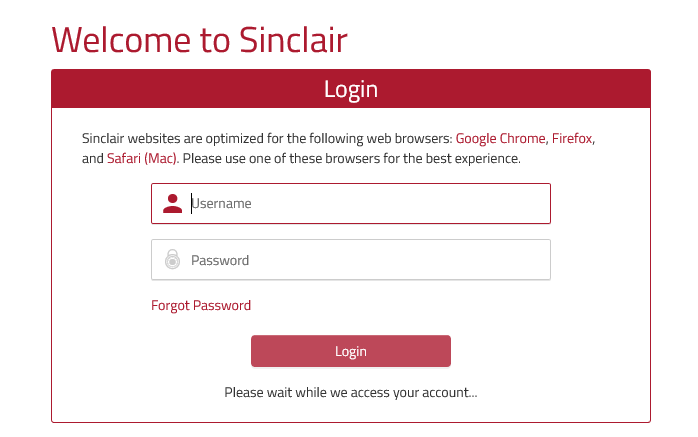The width and height of the screenshot is (698, 437).
Task: Click the word 'and' before Safari link
Action: tap(92, 158)
